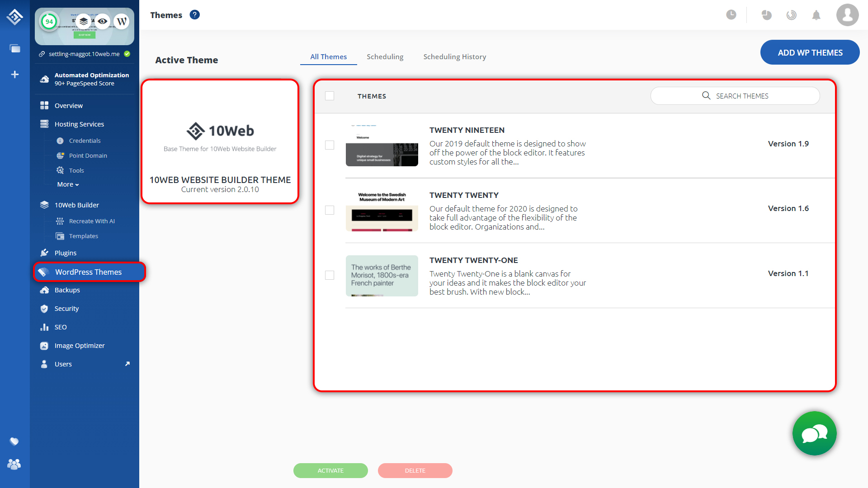This screenshot has height=488, width=868.
Task: Click the search magnifier icon in themes list
Action: 706,95
